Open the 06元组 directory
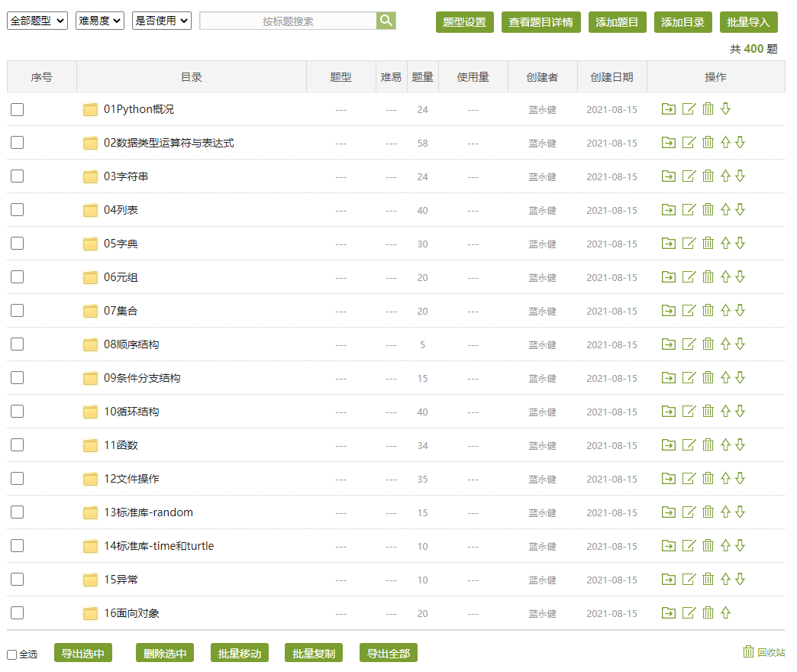The width and height of the screenshot is (797, 672). click(121, 277)
